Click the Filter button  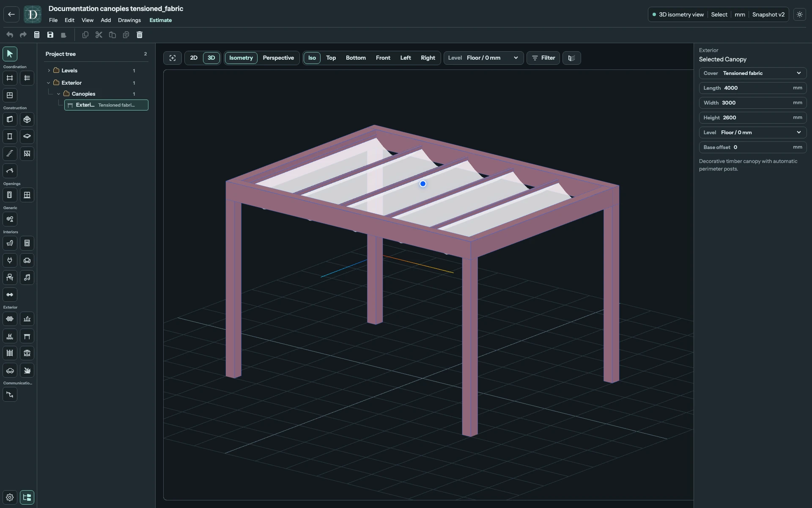click(543, 58)
